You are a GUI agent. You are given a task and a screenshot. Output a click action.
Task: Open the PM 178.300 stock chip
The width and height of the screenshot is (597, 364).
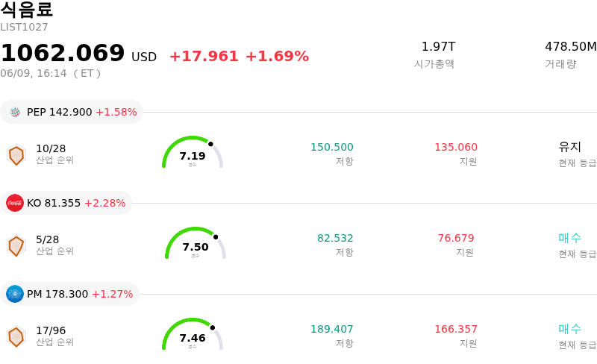(69, 294)
